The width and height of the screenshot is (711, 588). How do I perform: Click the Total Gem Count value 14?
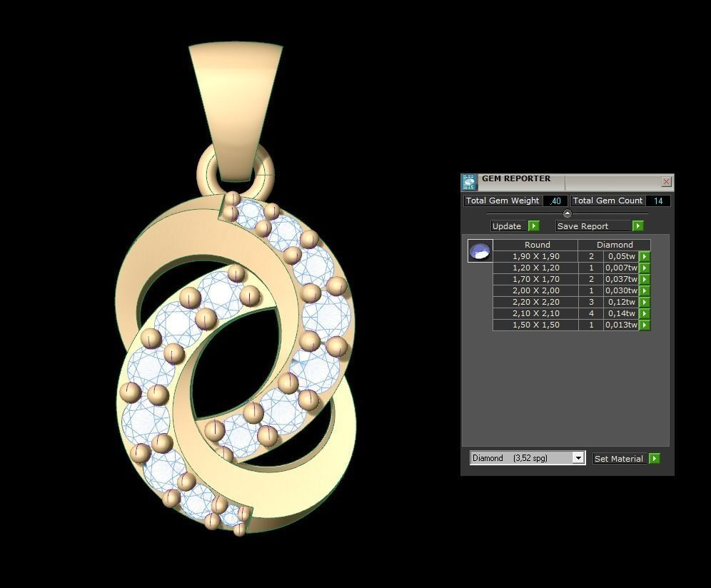click(x=658, y=201)
